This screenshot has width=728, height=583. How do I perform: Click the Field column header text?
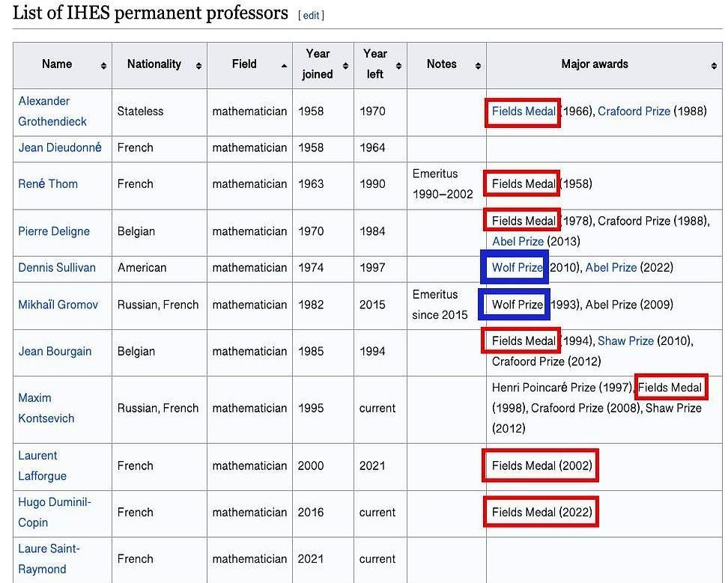[244, 64]
